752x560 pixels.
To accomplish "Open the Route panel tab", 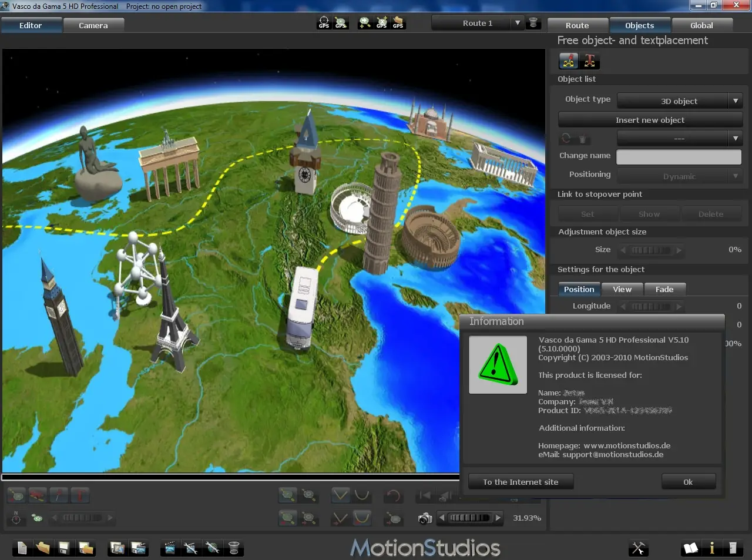I will (577, 25).
